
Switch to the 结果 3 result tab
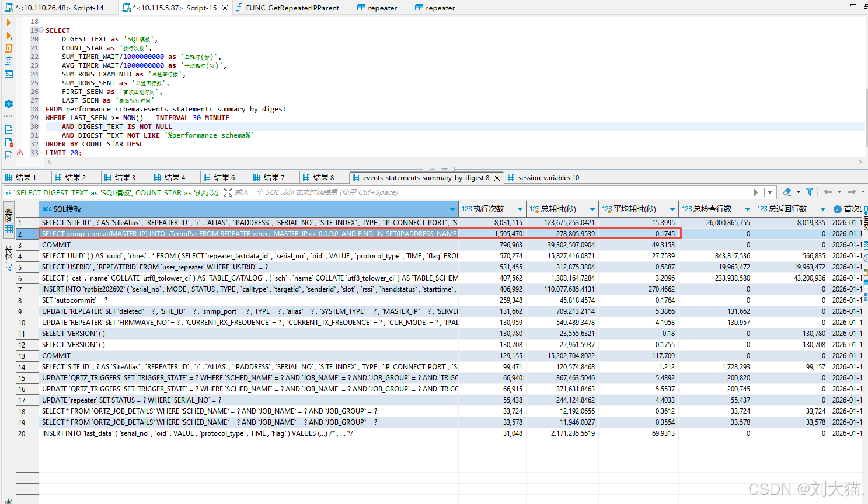(120, 177)
